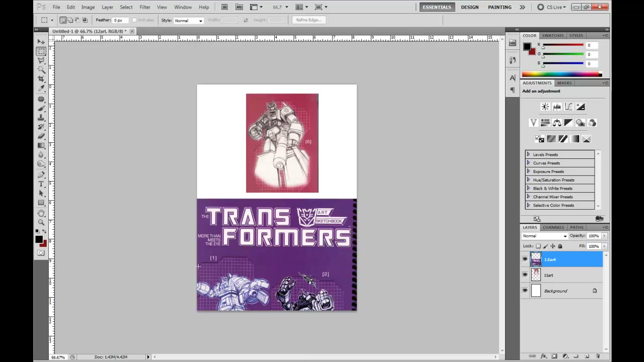The image size is (644, 362).
Task: Delete layer with trash icon
Action: (x=598, y=356)
